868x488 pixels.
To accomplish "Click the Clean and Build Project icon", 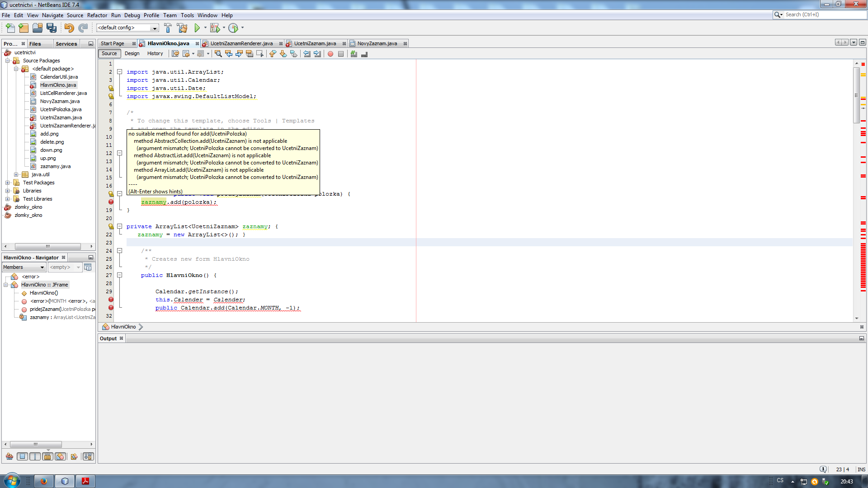I will tap(182, 28).
